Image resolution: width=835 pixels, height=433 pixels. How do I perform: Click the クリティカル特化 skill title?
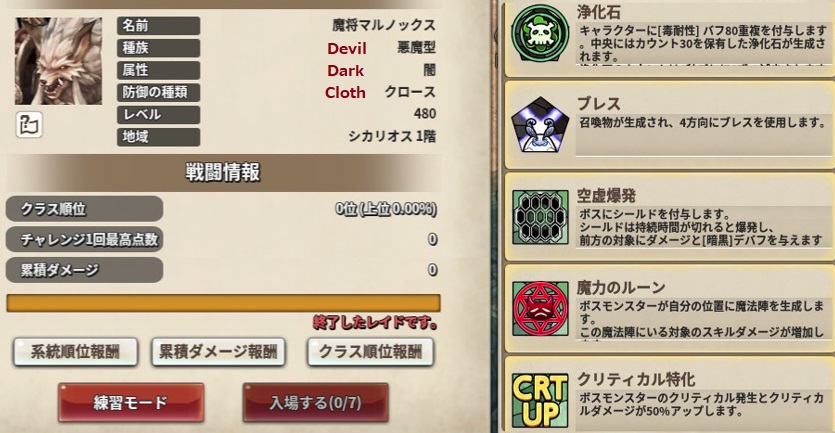(636, 379)
